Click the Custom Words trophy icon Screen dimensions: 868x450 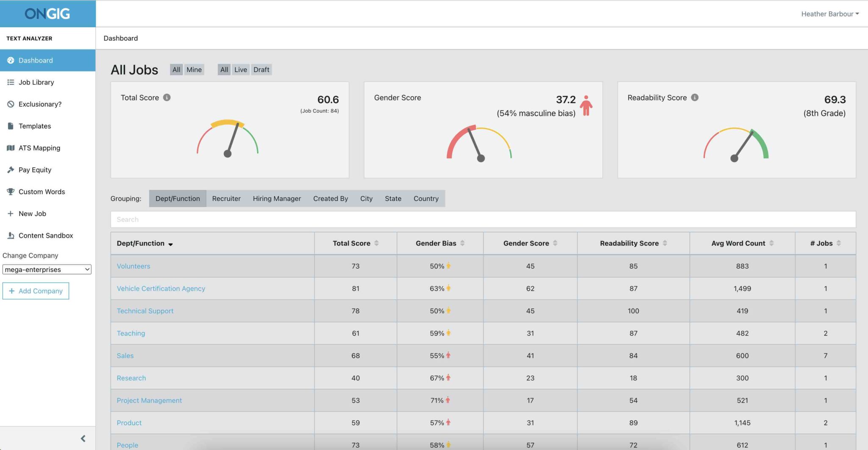(x=11, y=192)
